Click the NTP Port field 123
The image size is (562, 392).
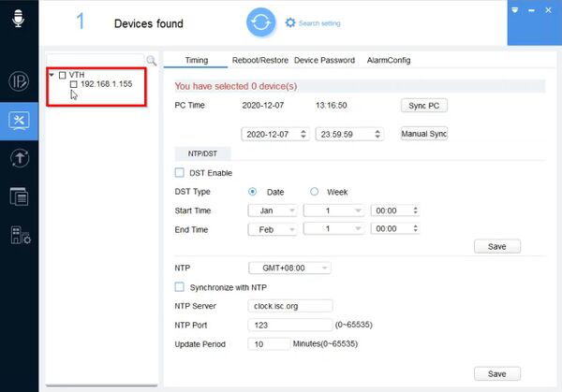(x=290, y=325)
